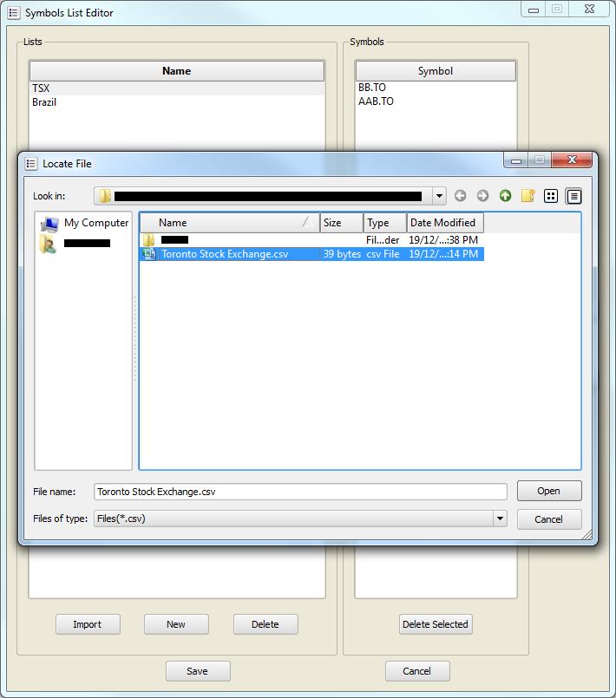The width and height of the screenshot is (616, 698).
Task: Cancel the Locate File dialog
Action: coord(549,519)
